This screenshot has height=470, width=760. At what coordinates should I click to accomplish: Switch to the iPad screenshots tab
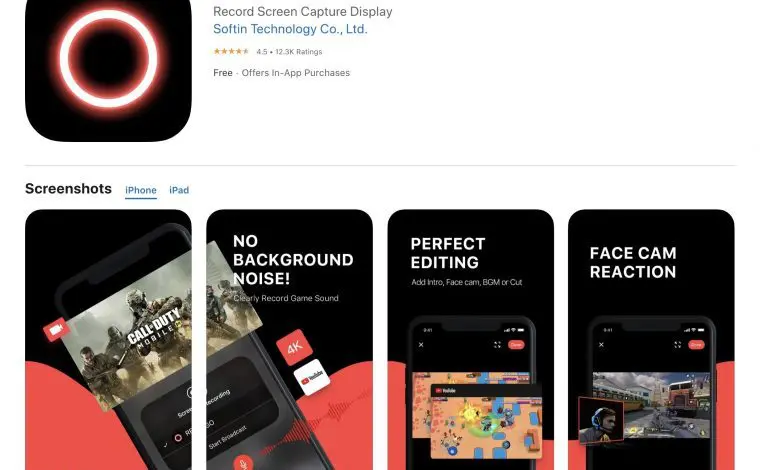[x=179, y=190]
